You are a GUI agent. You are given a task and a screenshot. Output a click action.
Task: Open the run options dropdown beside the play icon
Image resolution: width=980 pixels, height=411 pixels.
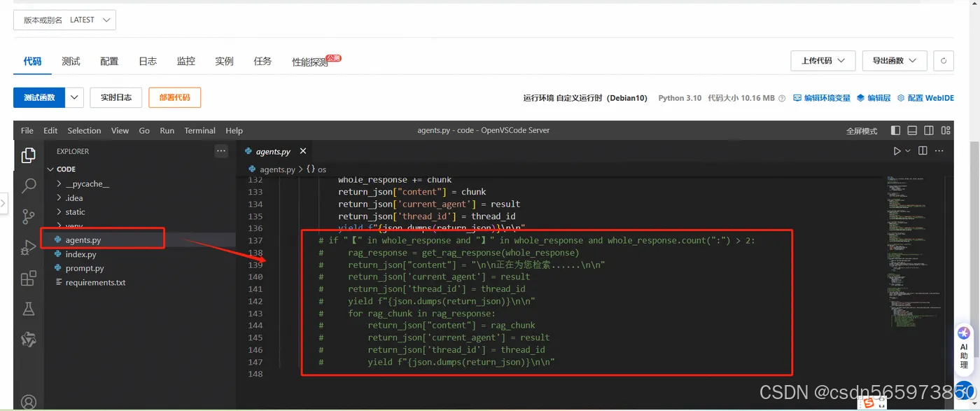[908, 151]
